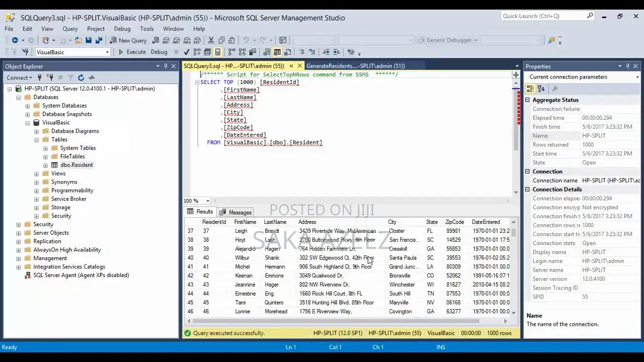Click the results grid horizontal scrollbar
The width and height of the screenshot is (644, 362).
(x=347, y=321)
